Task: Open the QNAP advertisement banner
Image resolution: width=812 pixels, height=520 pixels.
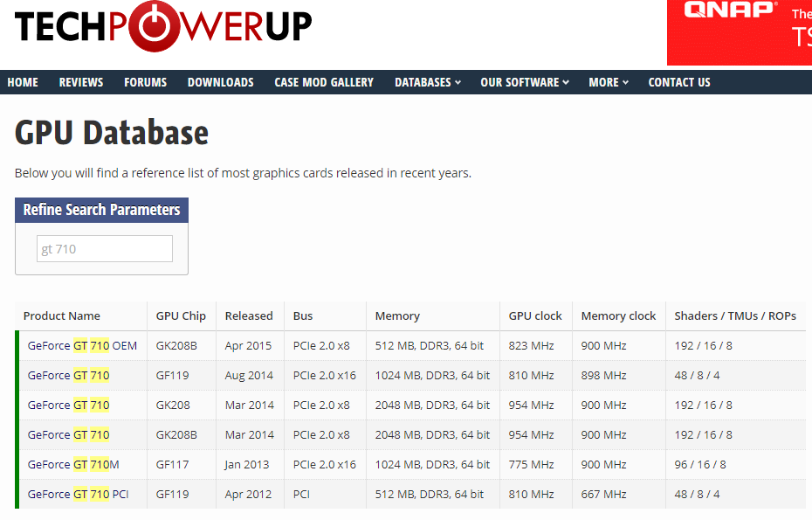Action: (740, 32)
